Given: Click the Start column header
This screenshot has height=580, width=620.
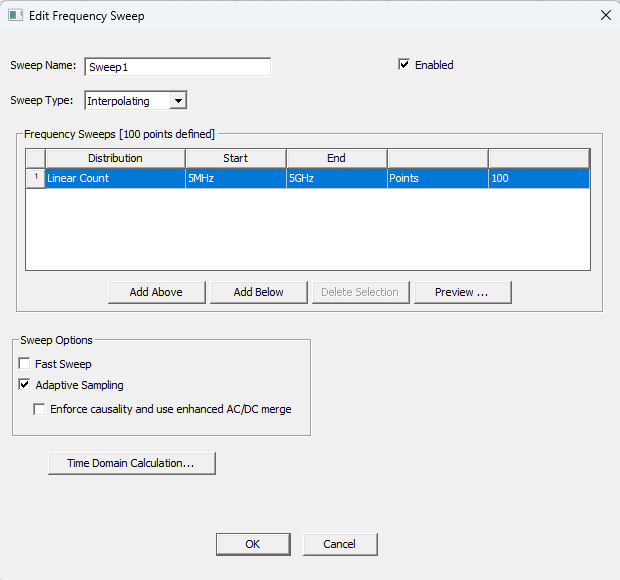Looking at the screenshot, I should point(236,158).
